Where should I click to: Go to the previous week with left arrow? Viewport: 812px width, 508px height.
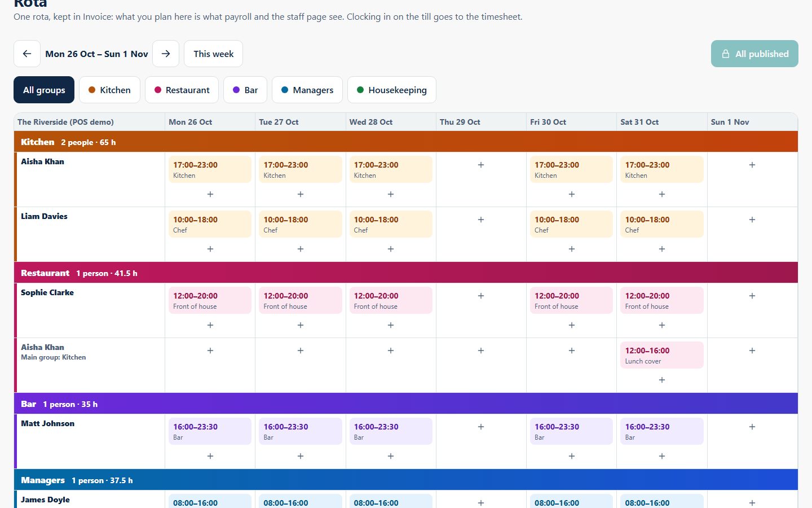click(x=27, y=54)
